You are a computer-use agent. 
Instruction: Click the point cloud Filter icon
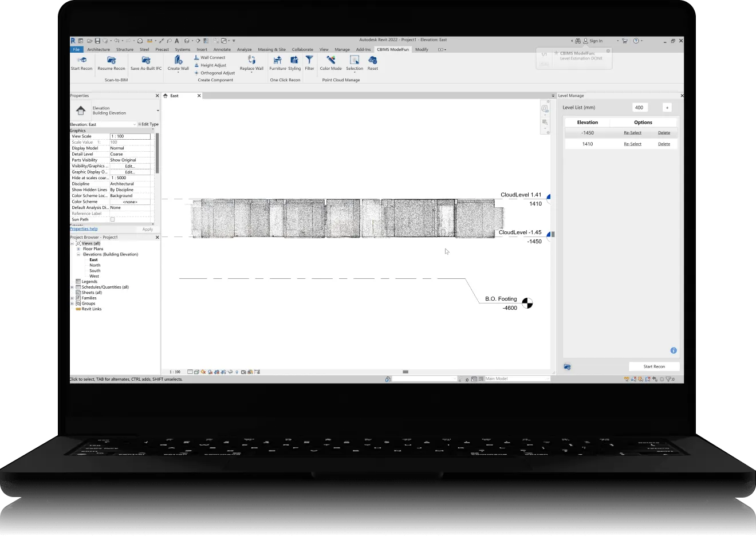pyautogui.click(x=309, y=61)
